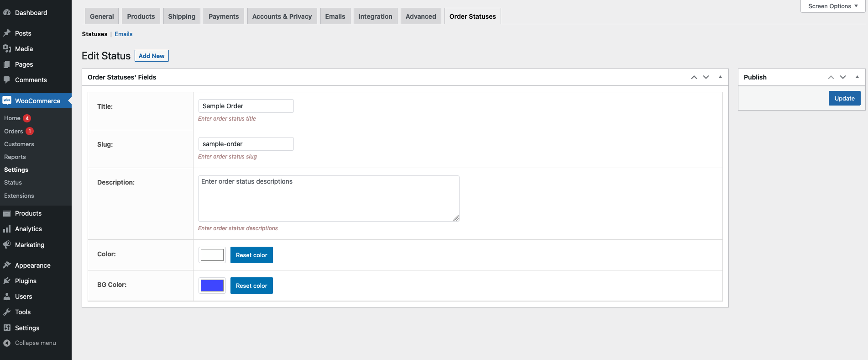Click the Tools wrench icon

(x=7, y=312)
